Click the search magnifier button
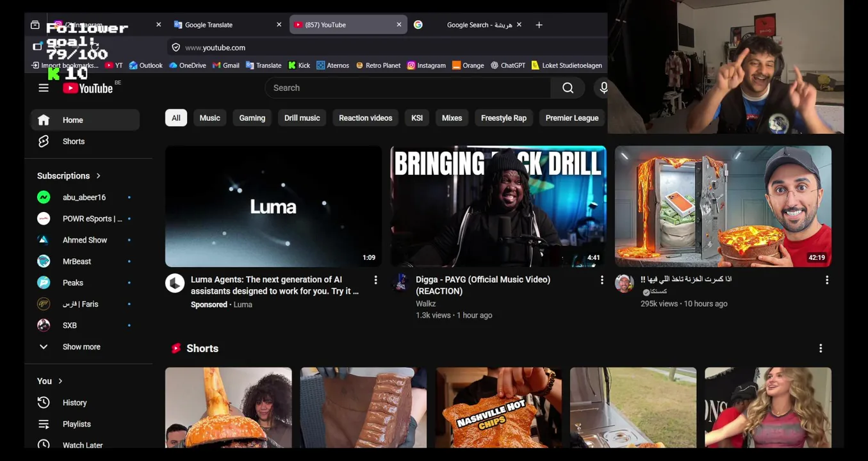868x461 pixels. (568, 88)
